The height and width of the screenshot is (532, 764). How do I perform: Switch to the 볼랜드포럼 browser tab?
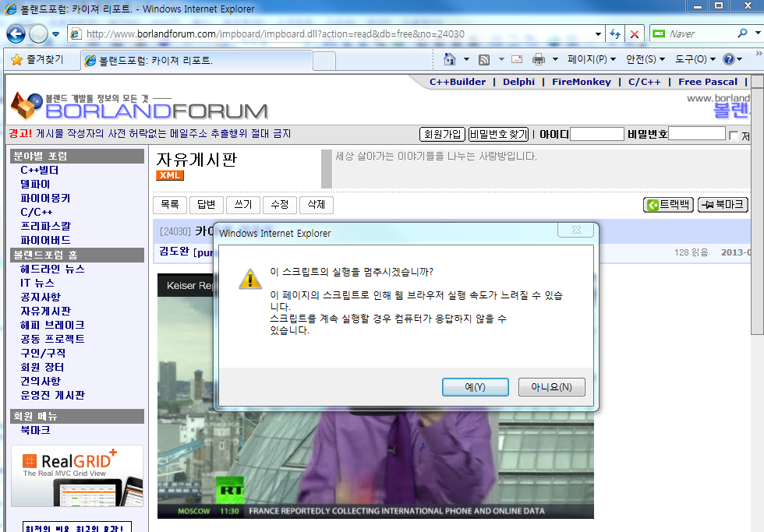tap(196, 60)
